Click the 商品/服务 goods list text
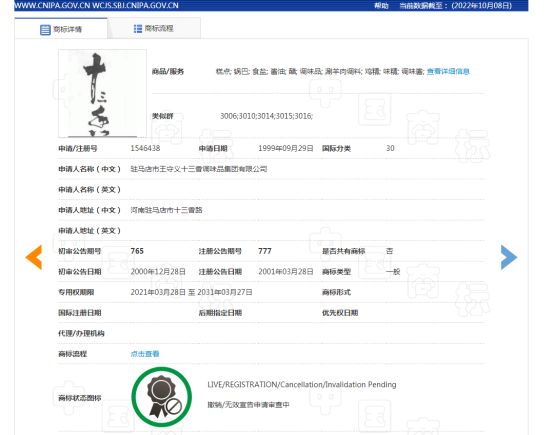 click(x=320, y=72)
